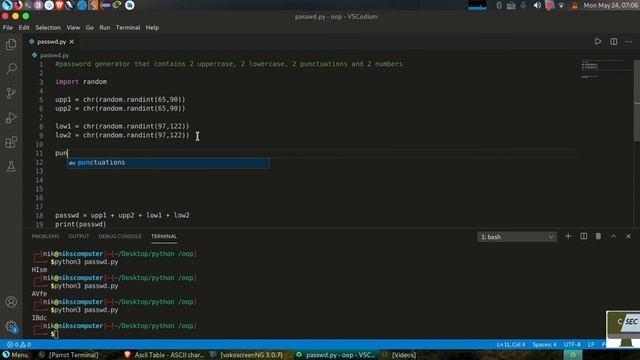Kill the terminal with the trash icon

[x=598, y=236]
